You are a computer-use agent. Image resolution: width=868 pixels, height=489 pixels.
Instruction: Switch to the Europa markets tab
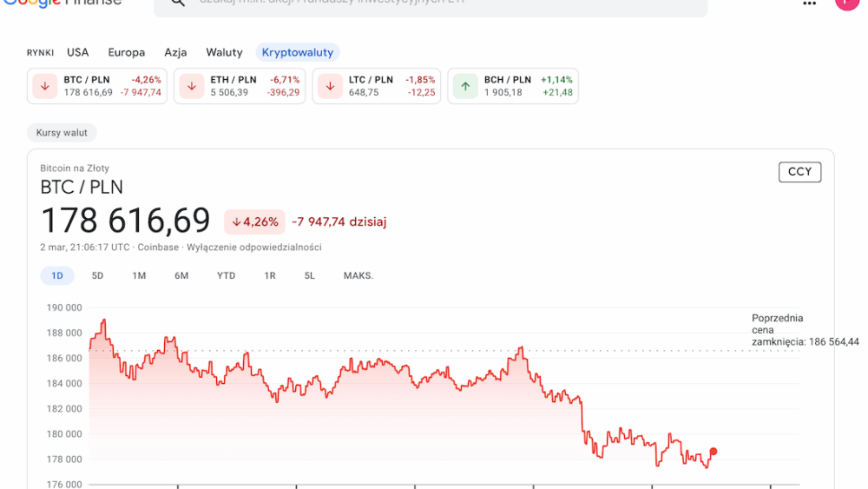tap(126, 53)
